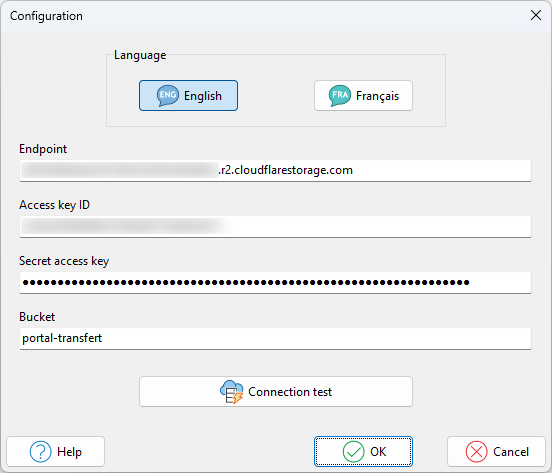The image size is (552, 473).
Task: Click into the Bucket field with portal-transfert
Action: (x=275, y=339)
